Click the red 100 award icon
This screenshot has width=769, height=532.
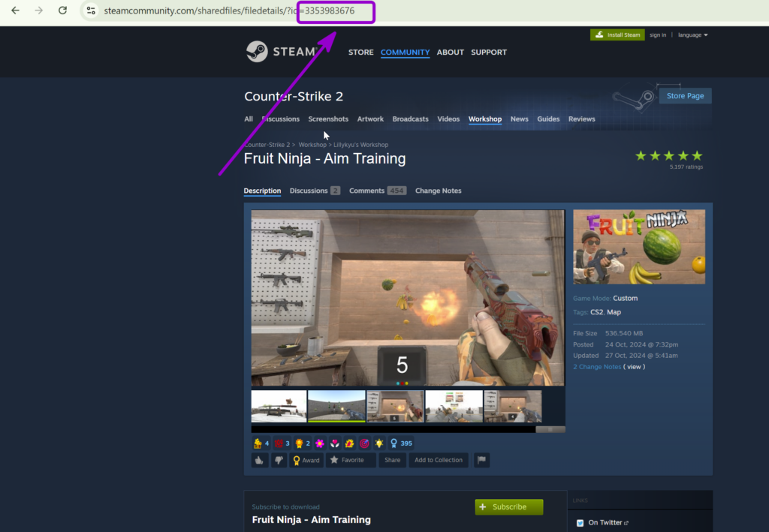(x=282, y=443)
